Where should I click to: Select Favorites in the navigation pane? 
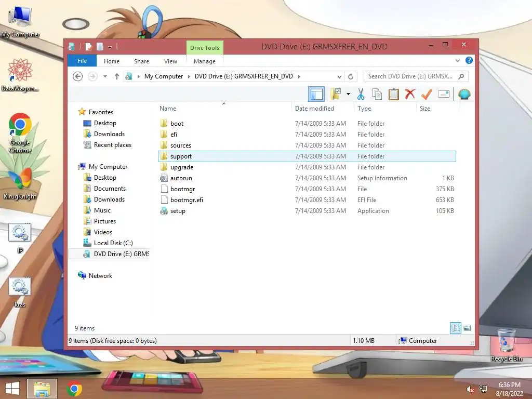tap(101, 112)
